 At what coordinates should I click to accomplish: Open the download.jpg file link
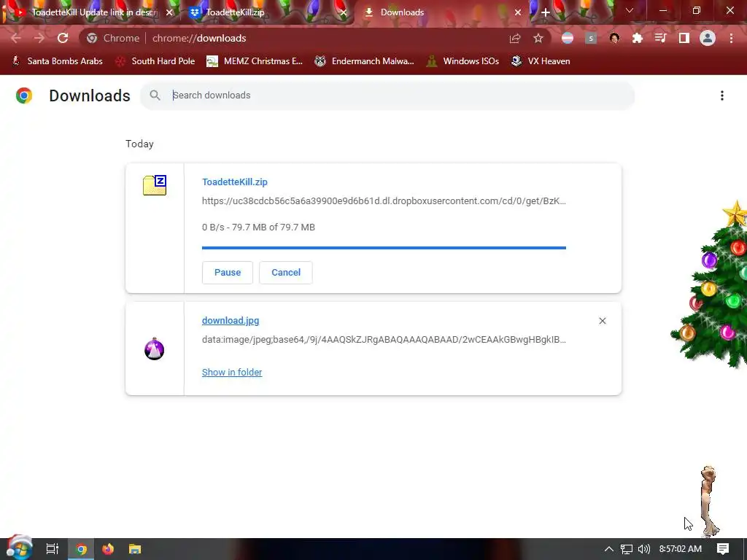231,321
